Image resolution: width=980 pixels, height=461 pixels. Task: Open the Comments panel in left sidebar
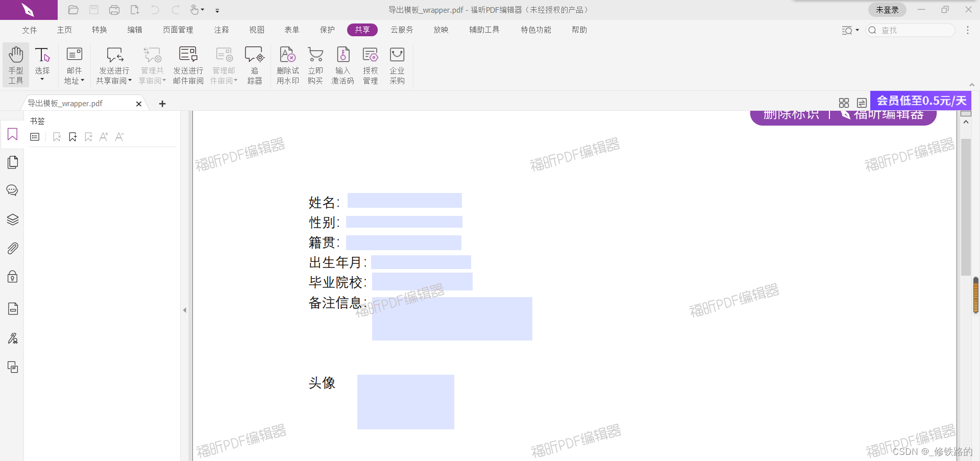pyautogui.click(x=12, y=190)
